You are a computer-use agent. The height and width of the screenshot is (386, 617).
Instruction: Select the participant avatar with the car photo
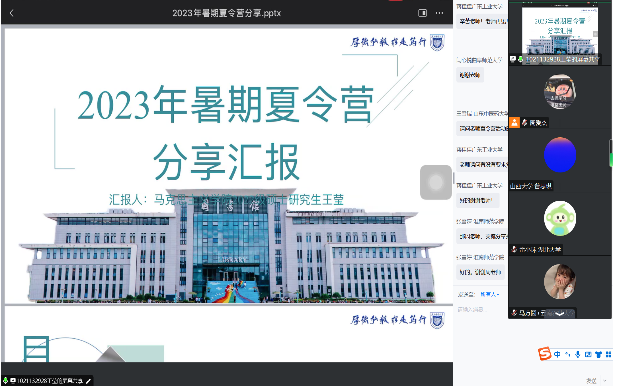(560, 91)
